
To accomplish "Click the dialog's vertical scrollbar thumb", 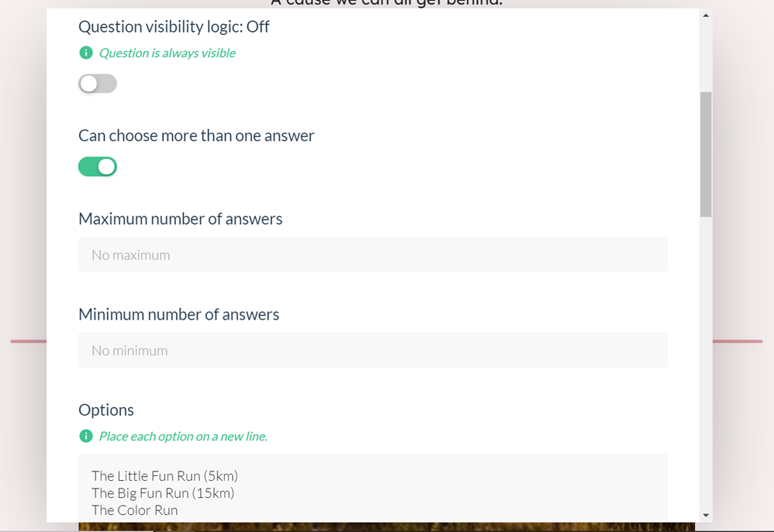I will (706, 154).
